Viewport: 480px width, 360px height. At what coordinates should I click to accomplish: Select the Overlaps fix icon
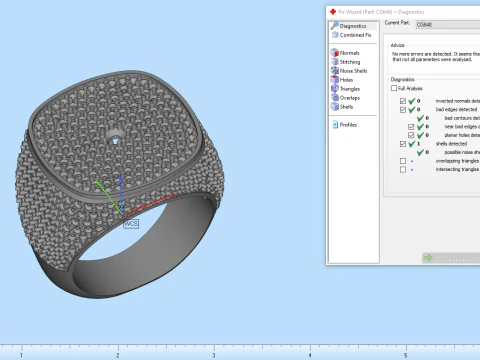tap(335, 98)
